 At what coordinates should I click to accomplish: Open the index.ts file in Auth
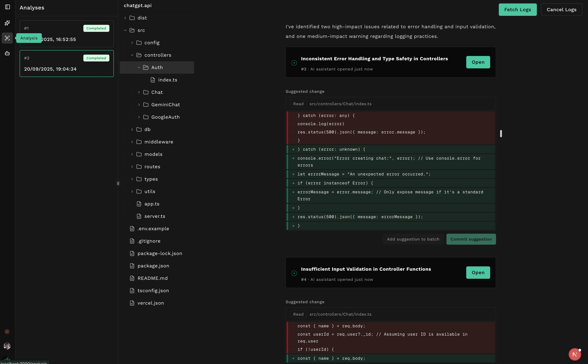(167, 80)
